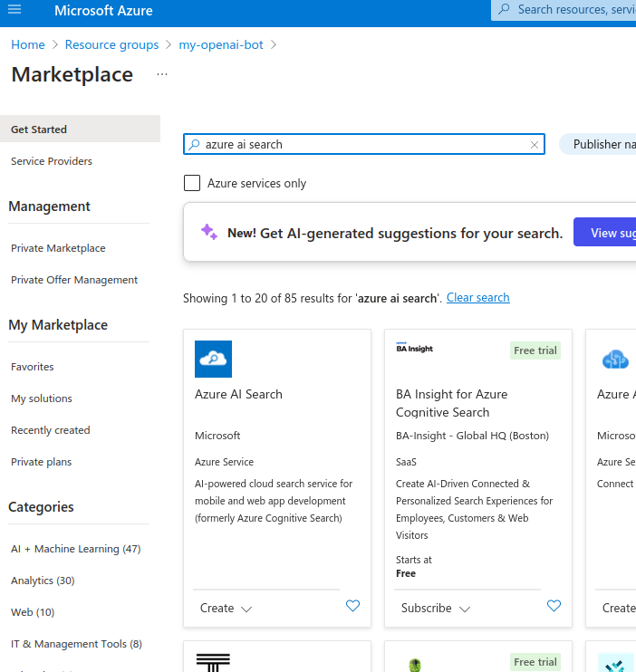Image resolution: width=636 pixels, height=672 pixels.
Task: Open Private plans
Action: [41, 462]
